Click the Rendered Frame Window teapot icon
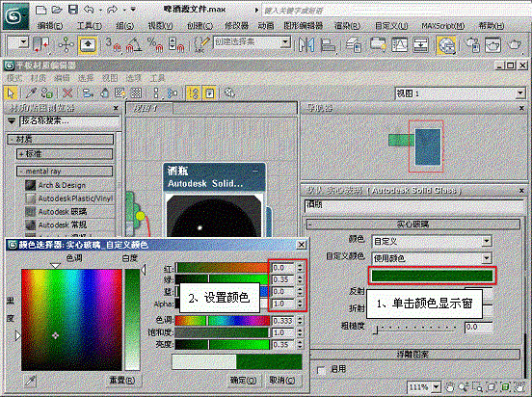This screenshot has width=532, height=397. [x=492, y=44]
